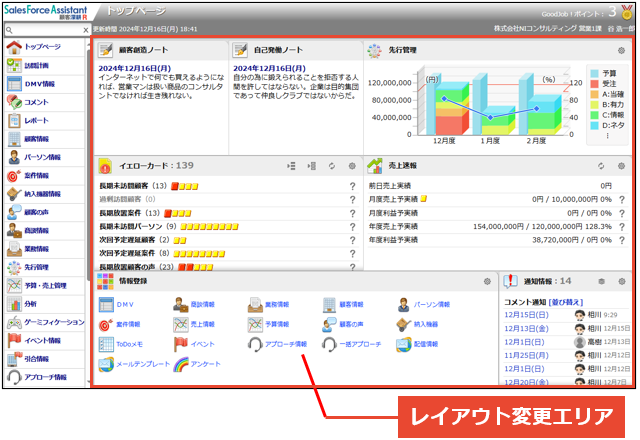This screenshot has height=440, width=640.
Task: Open help for 長期未訪問顧客 row
Action: click(x=352, y=186)
